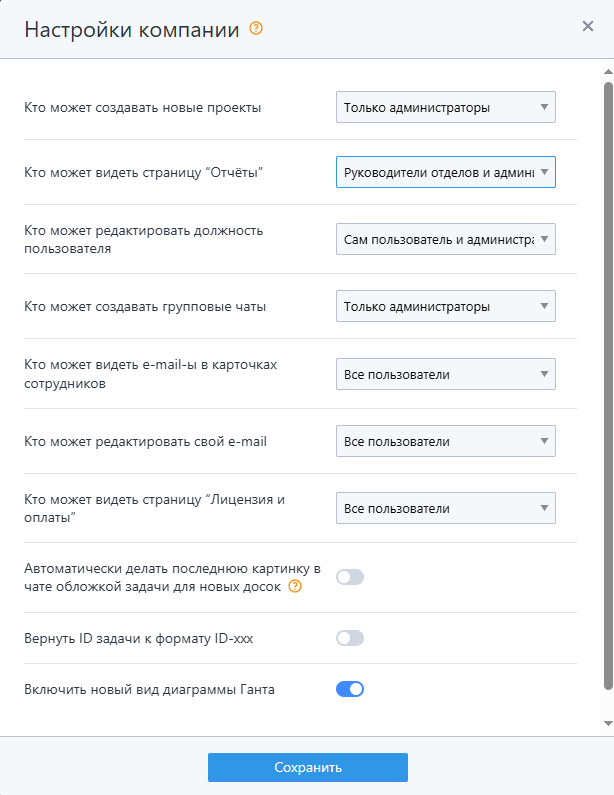The width and height of the screenshot is (614, 795).
Task: Open dropdown for who sees Отчёты page
Action: (x=445, y=172)
